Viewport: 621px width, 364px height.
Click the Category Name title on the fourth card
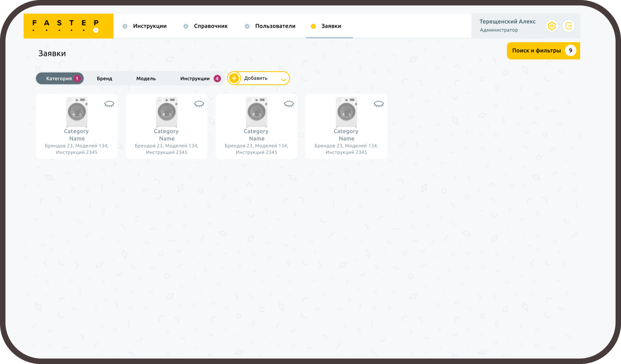pyautogui.click(x=346, y=135)
